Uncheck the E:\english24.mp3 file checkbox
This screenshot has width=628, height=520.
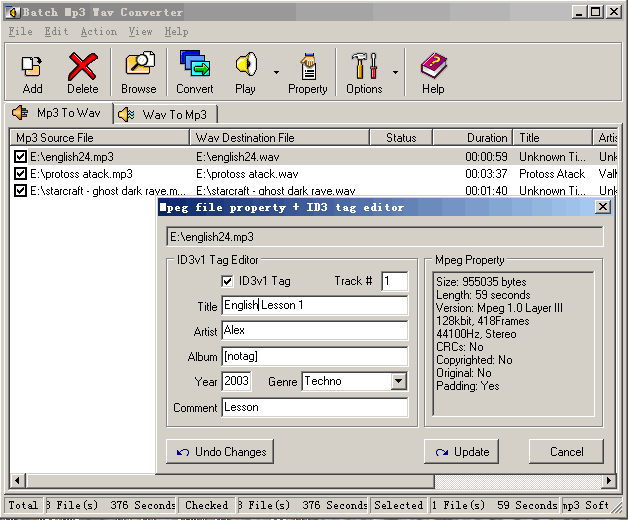[20, 156]
